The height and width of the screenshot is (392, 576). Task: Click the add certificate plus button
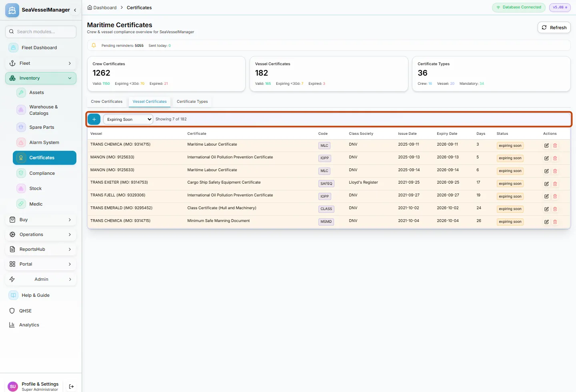point(94,119)
